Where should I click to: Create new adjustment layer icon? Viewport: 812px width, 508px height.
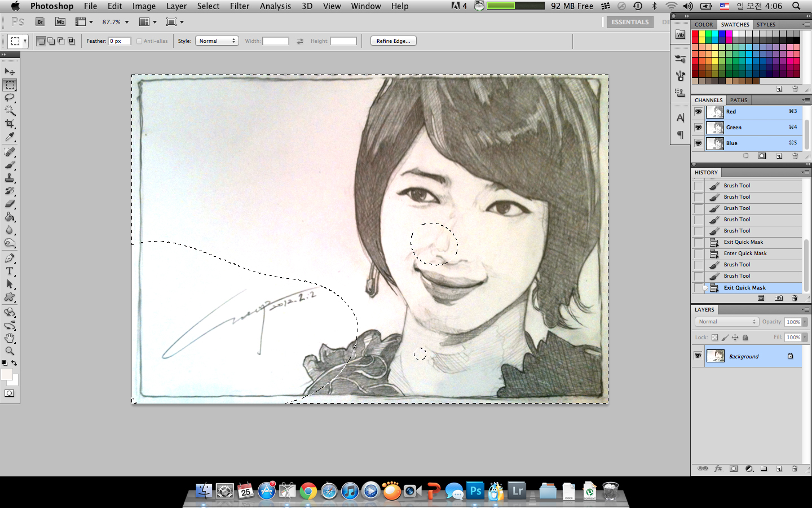749,468
